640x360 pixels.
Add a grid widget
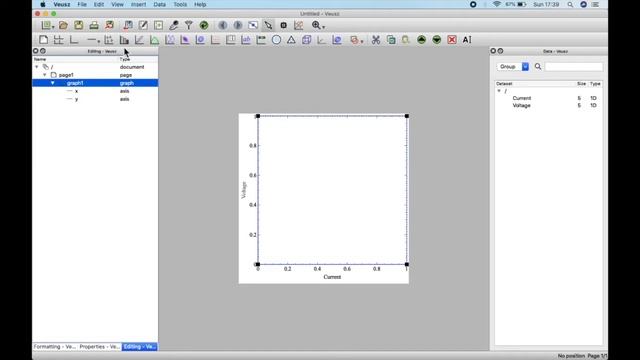click(58, 40)
